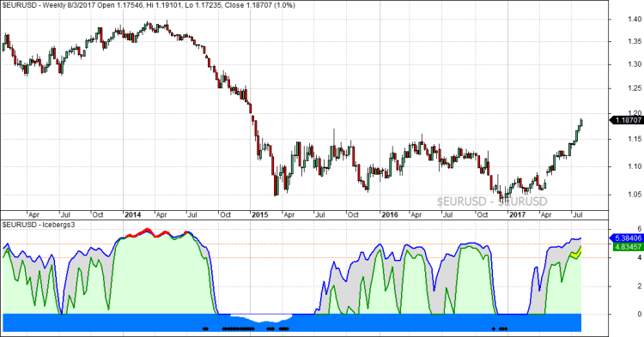Click the 2015 year label on time axis

259,215
